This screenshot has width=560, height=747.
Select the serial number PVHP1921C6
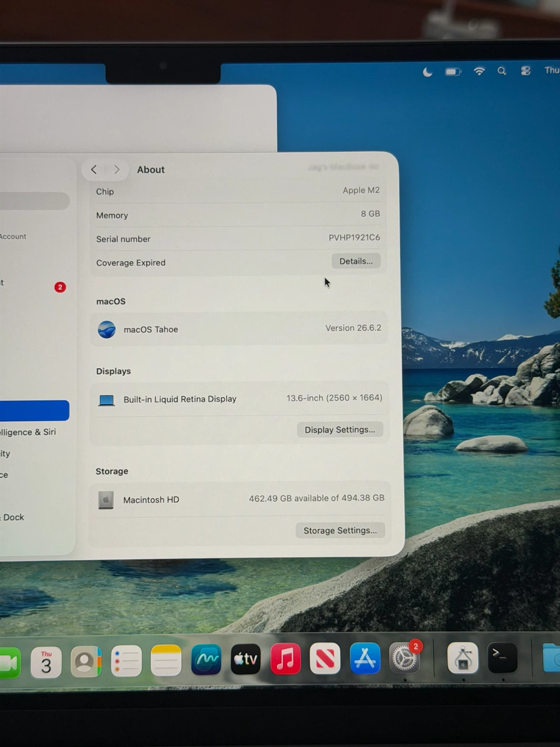[354, 237]
